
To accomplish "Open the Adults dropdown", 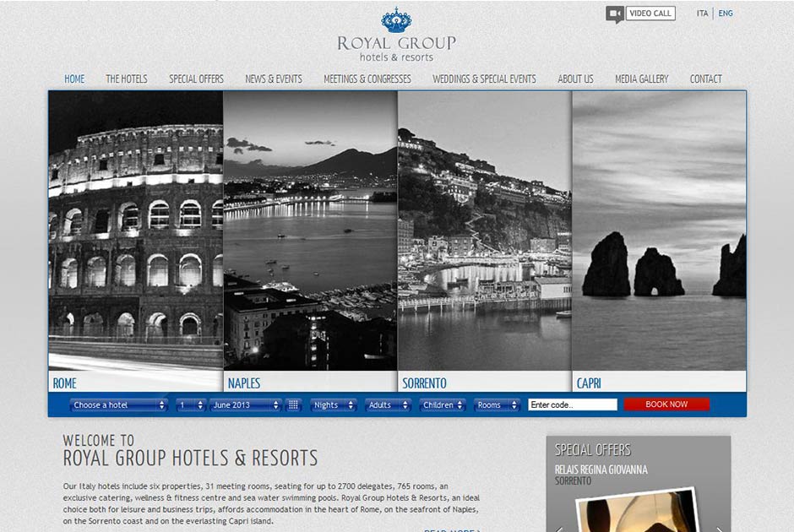I will coord(388,405).
